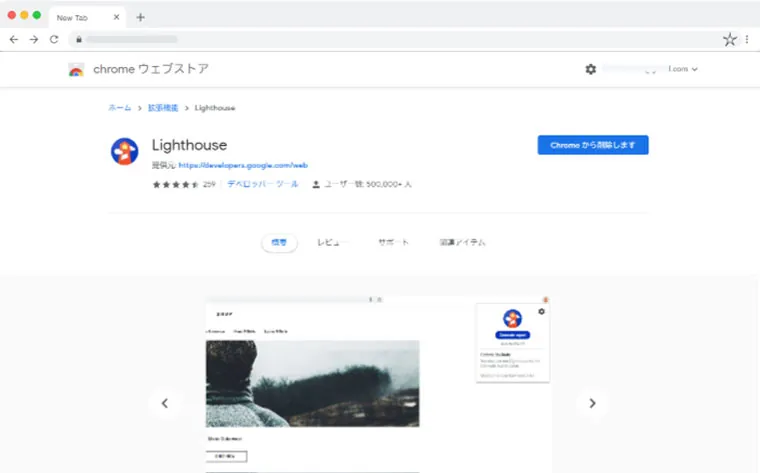Switch to the 関連アイテム tab
The height and width of the screenshot is (473, 760).
tap(462, 242)
